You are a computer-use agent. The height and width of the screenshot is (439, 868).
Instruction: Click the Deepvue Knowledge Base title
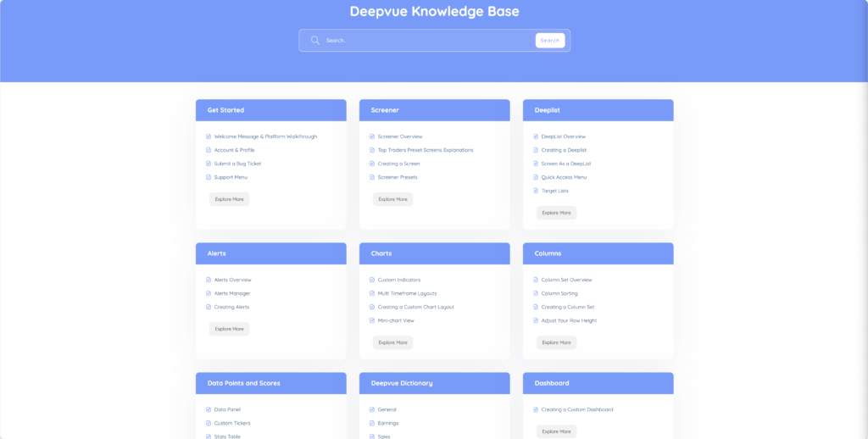[x=435, y=12]
